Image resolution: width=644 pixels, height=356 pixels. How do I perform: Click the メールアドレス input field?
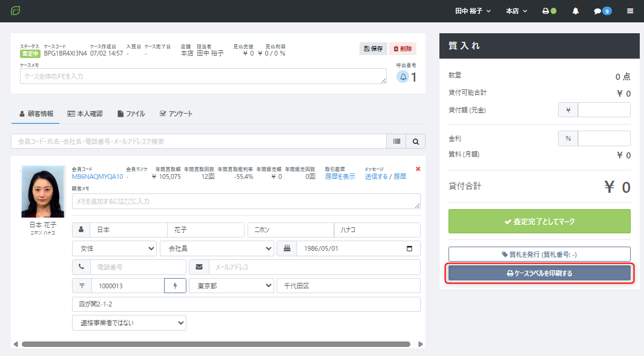tap(315, 267)
